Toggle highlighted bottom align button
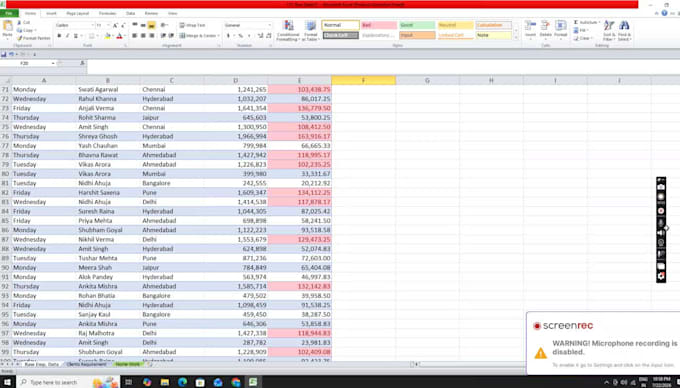 (151, 25)
